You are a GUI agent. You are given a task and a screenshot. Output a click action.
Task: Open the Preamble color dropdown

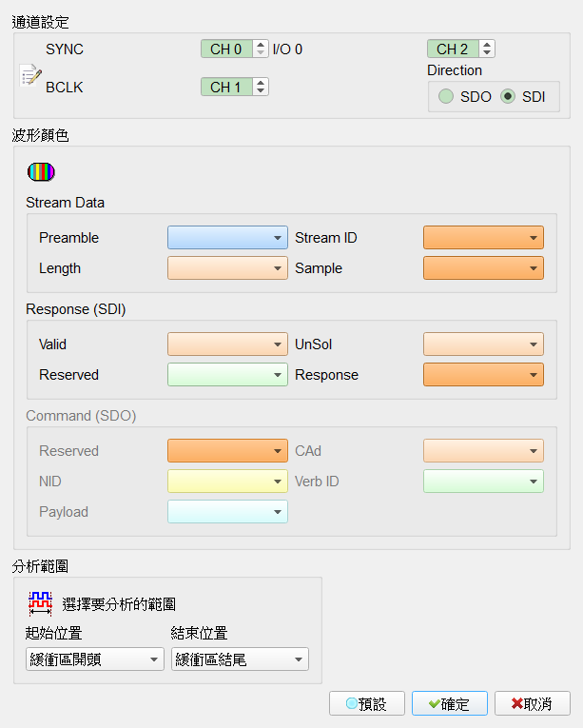pyautogui.click(x=227, y=238)
